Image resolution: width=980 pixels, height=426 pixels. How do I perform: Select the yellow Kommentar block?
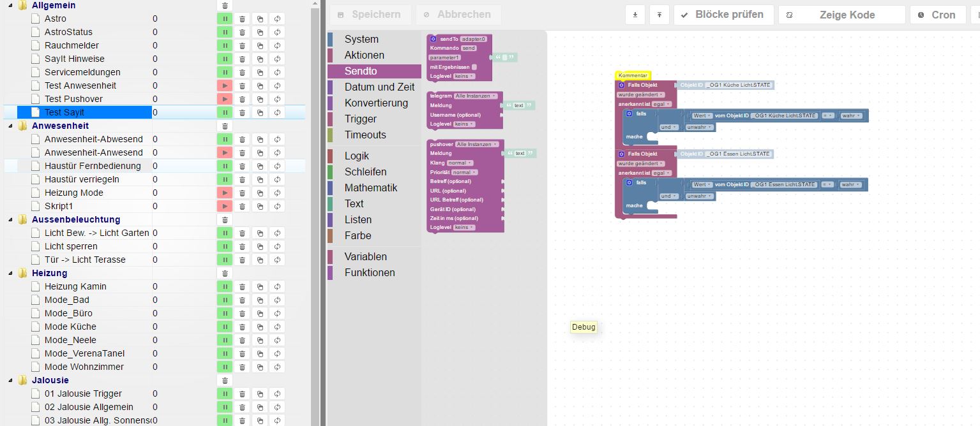pos(633,75)
